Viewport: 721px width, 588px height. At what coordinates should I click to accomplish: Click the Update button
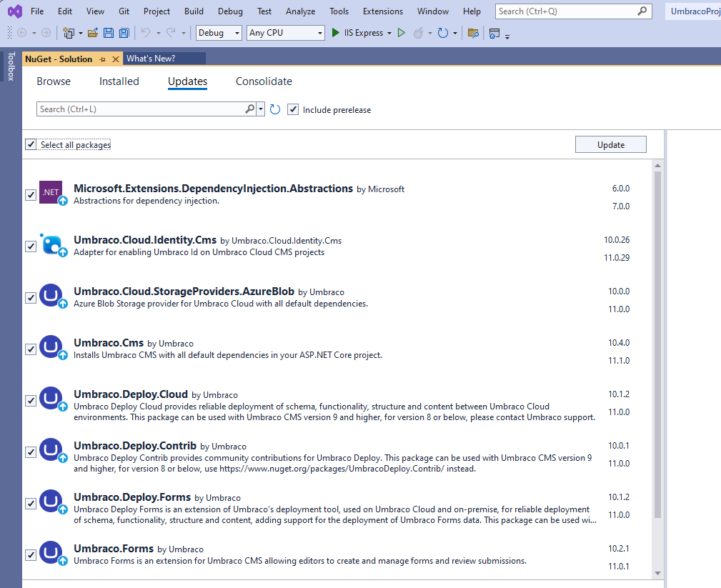(x=611, y=144)
